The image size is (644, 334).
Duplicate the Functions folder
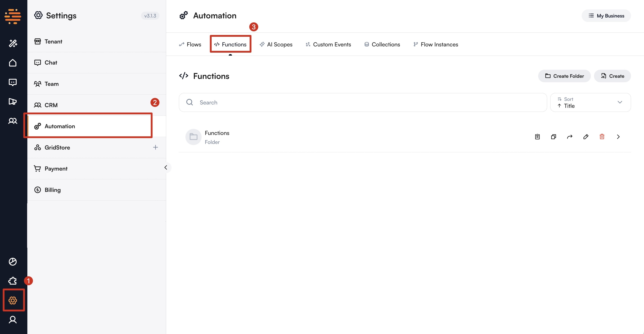(553, 137)
